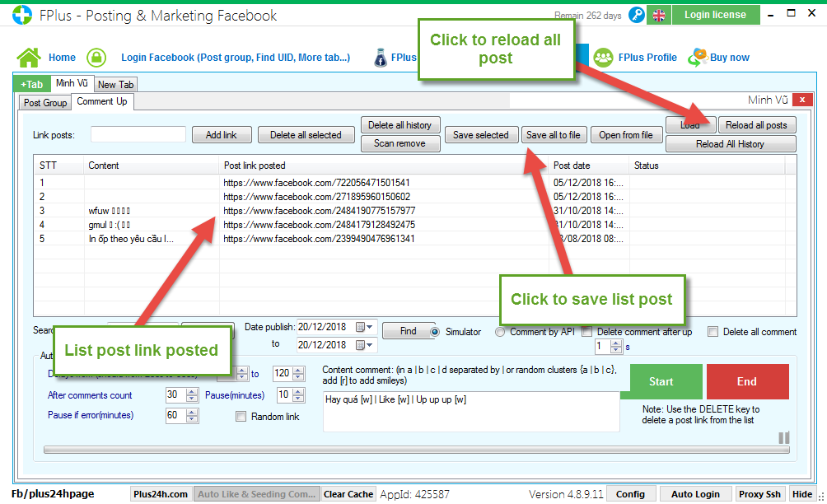The height and width of the screenshot is (504, 827).
Task: Click the Reload all posts button
Action: pos(756,125)
